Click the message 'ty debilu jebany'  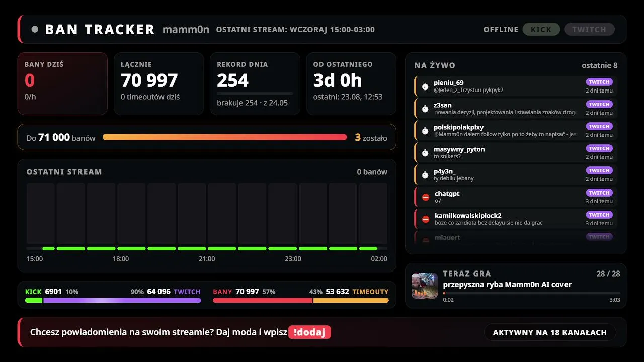tap(454, 178)
